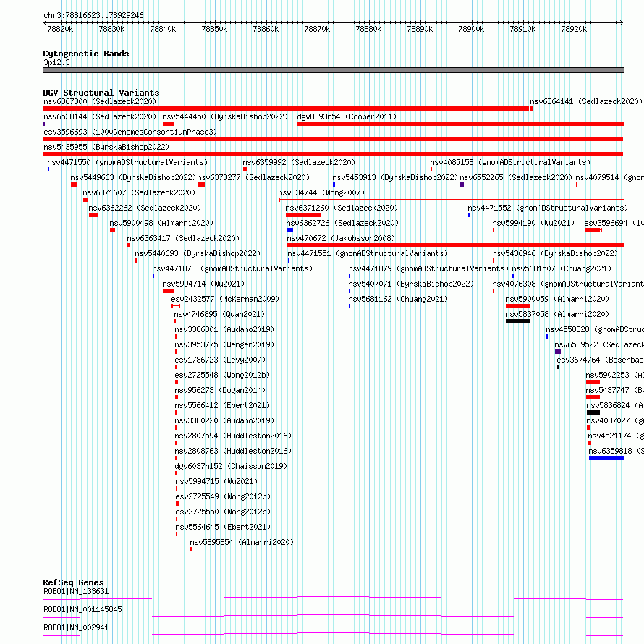Select the red bar under nsv5900059
Viewport: 644px width, 644px height.
tap(517, 306)
